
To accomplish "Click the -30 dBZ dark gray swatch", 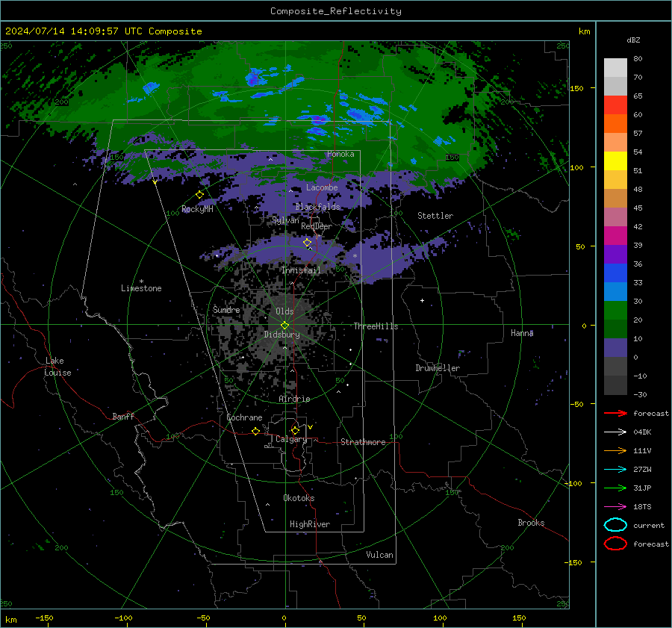I will coord(615,385).
